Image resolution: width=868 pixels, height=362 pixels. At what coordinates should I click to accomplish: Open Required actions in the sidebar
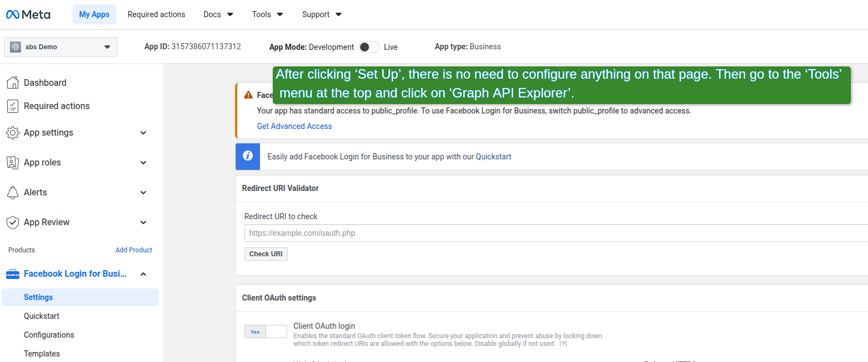(x=56, y=106)
